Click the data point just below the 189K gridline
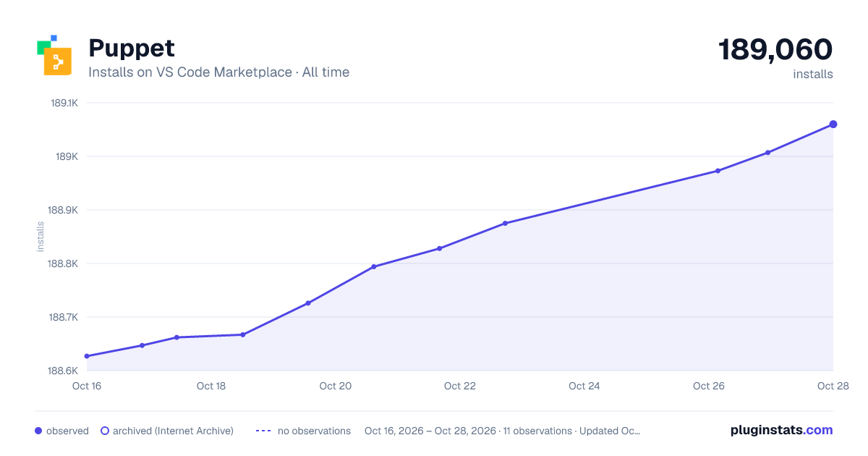 [x=718, y=171]
